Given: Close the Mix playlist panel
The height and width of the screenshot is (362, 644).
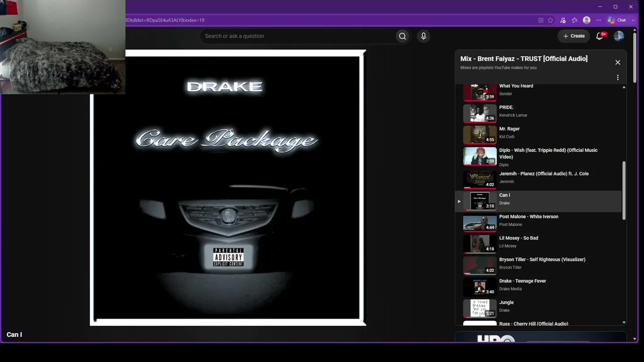Looking at the screenshot, I should [x=618, y=62].
